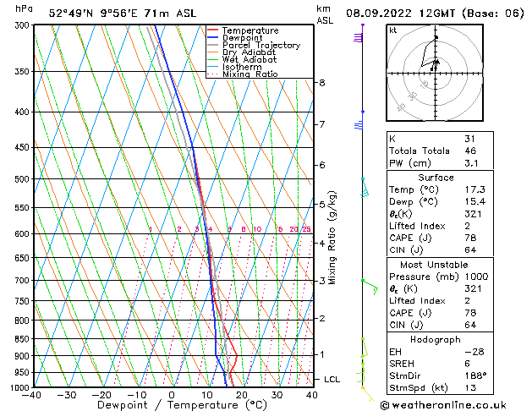Select the 850 hPa pressure label
Screen dimensions: 532x411
[24, 339]
